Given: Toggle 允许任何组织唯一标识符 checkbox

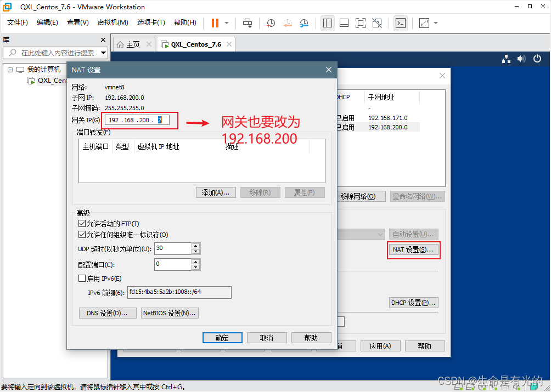Looking at the screenshot, I should pyautogui.click(x=82, y=235).
